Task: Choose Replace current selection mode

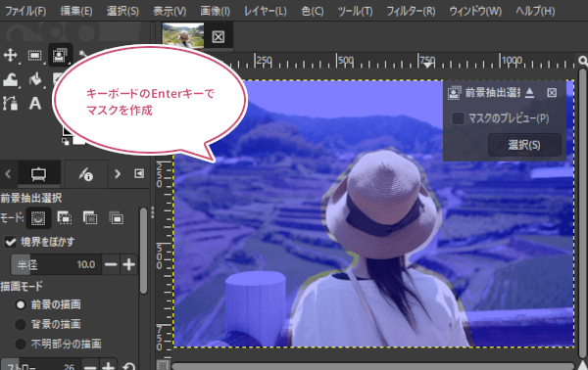Action: (x=38, y=218)
